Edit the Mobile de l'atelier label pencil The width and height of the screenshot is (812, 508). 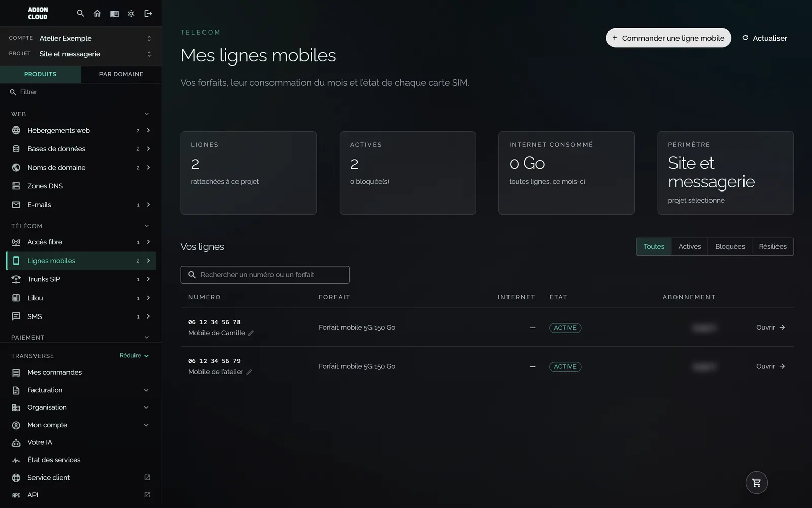tap(249, 372)
